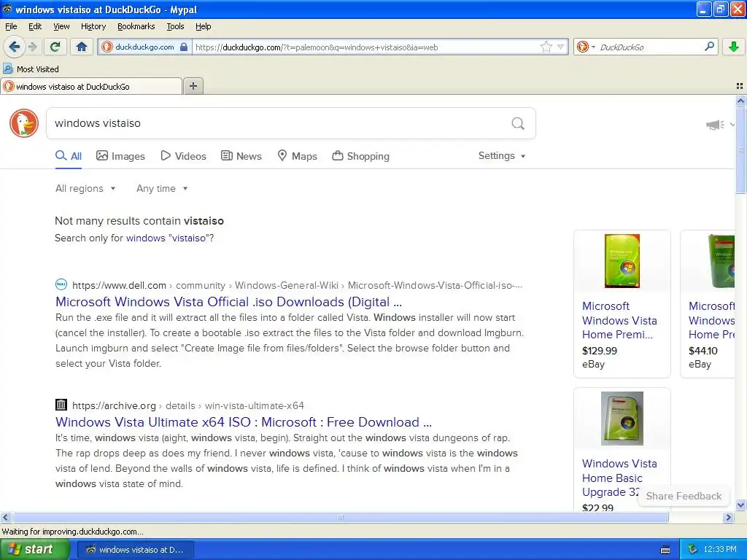
Task: Click the search bar magnifier icon
Action: [x=709, y=46]
